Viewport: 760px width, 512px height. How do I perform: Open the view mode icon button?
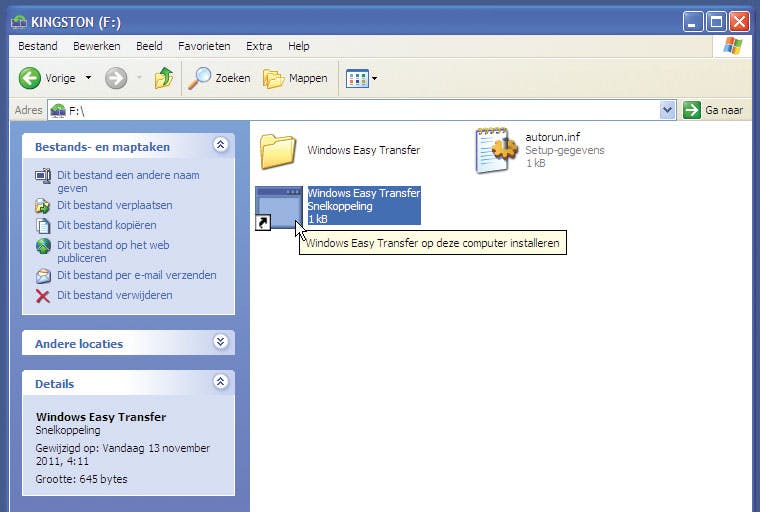(x=357, y=78)
